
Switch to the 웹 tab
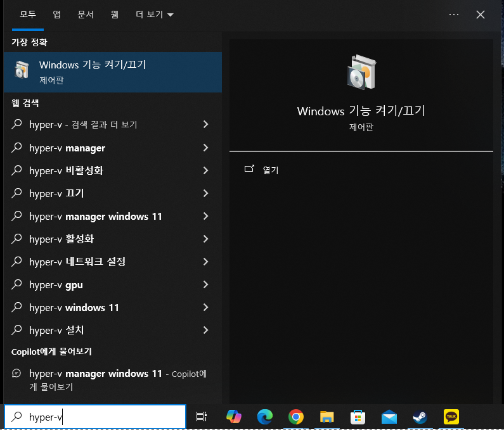point(115,15)
